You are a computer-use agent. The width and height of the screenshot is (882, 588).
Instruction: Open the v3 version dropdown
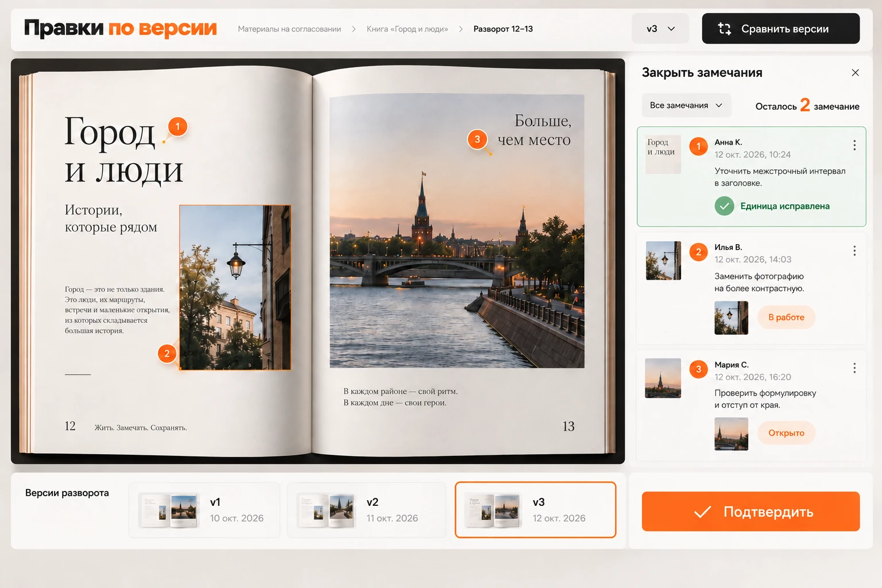pyautogui.click(x=660, y=29)
